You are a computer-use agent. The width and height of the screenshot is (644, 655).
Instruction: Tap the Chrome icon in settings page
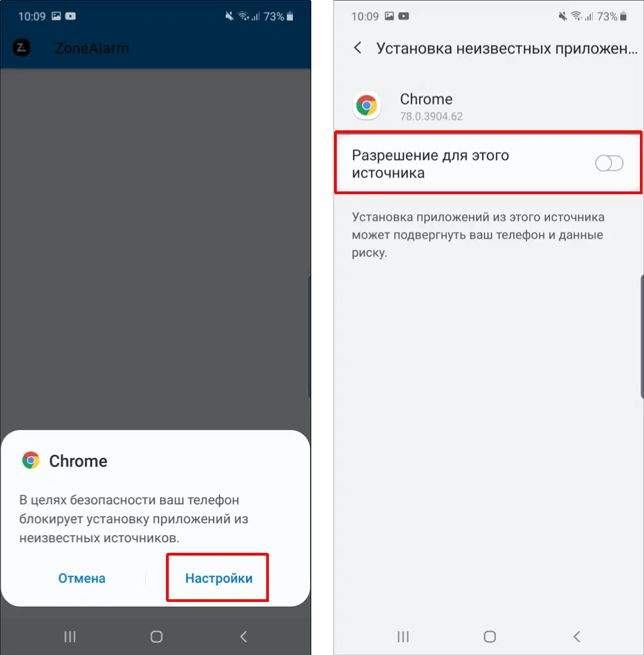point(366,105)
